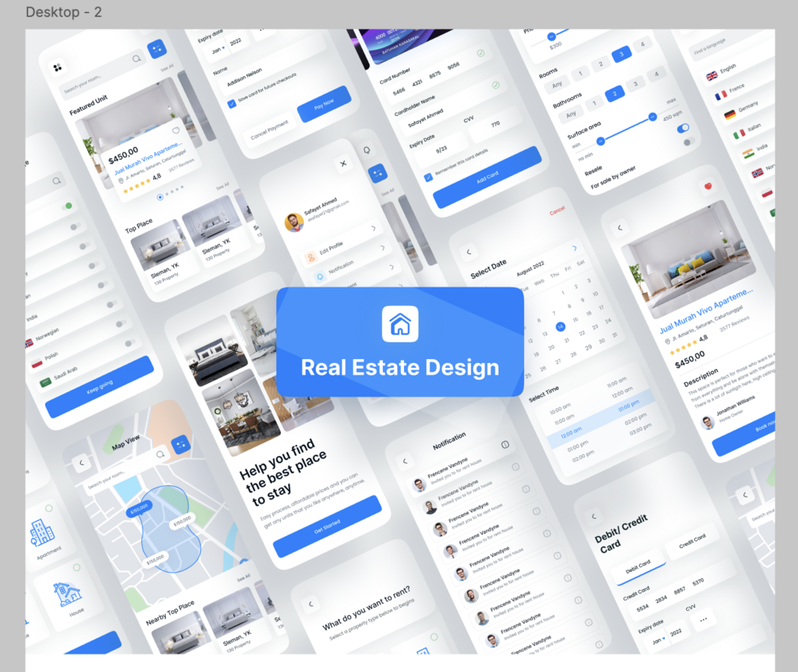Select 3 in the Rooms options
798x672 pixels.
622,54
